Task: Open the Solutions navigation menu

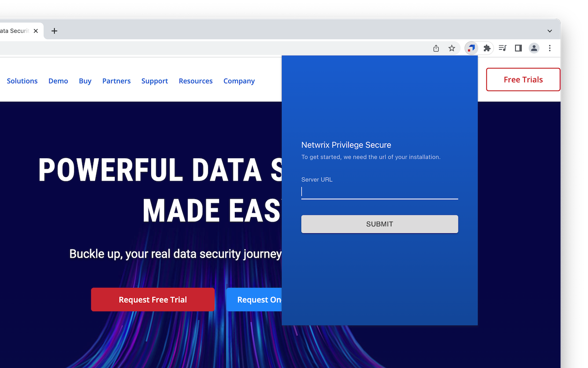Action: [x=22, y=80]
